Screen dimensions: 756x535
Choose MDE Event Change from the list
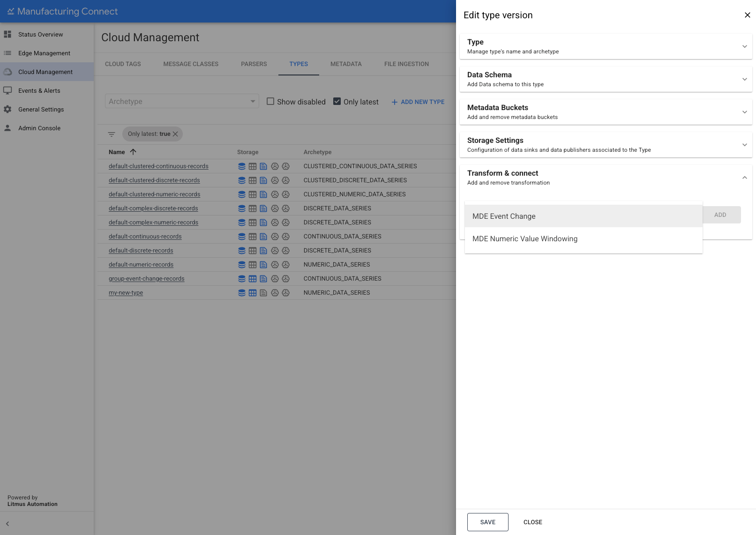(x=504, y=216)
